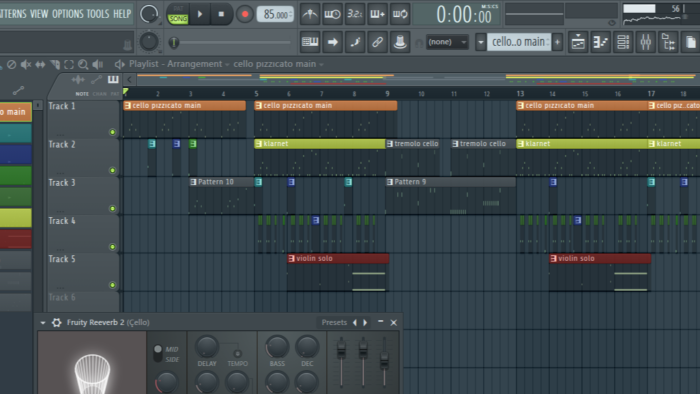Open the piano roll view icon
700x394 pixels.
[600, 42]
